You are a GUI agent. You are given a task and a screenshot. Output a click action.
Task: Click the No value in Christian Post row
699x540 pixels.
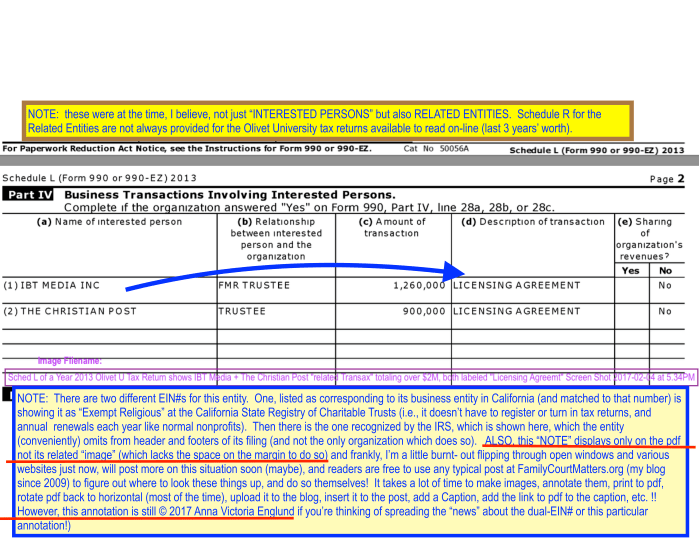point(665,311)
